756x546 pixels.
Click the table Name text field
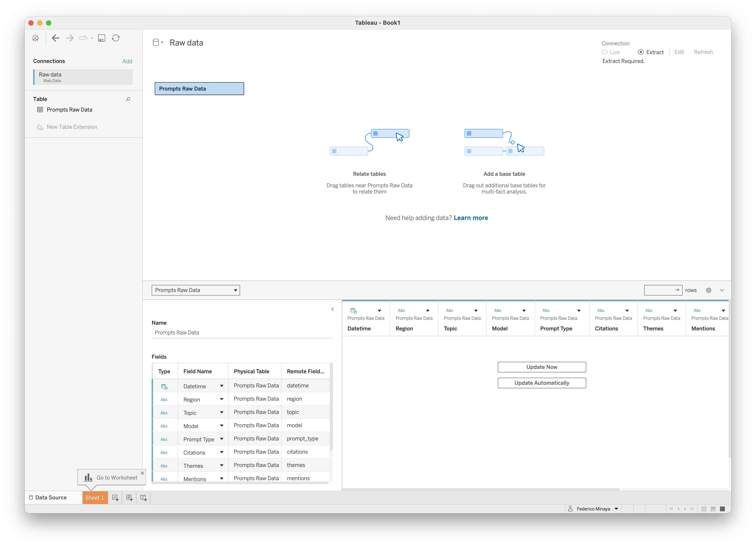coord(242,332)
